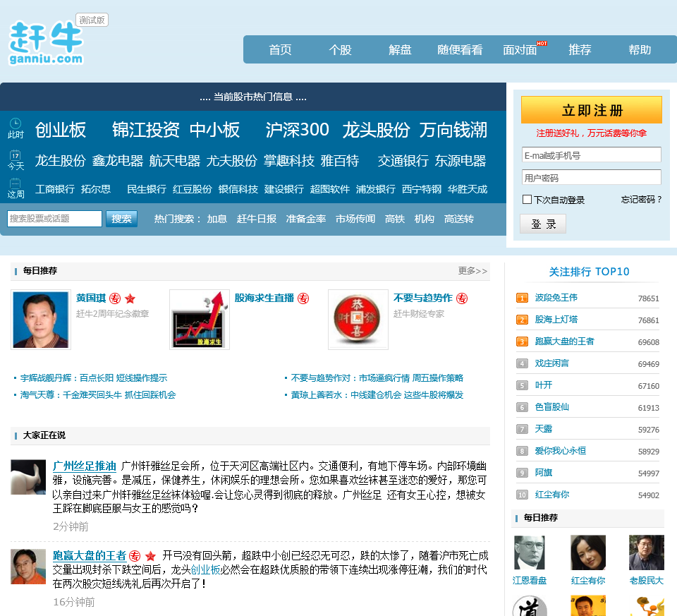Screen dimensions: 677x616
Task: Click the 专 badge beside 跑赢大盘的王者 post
Action: tap(135, 556)
